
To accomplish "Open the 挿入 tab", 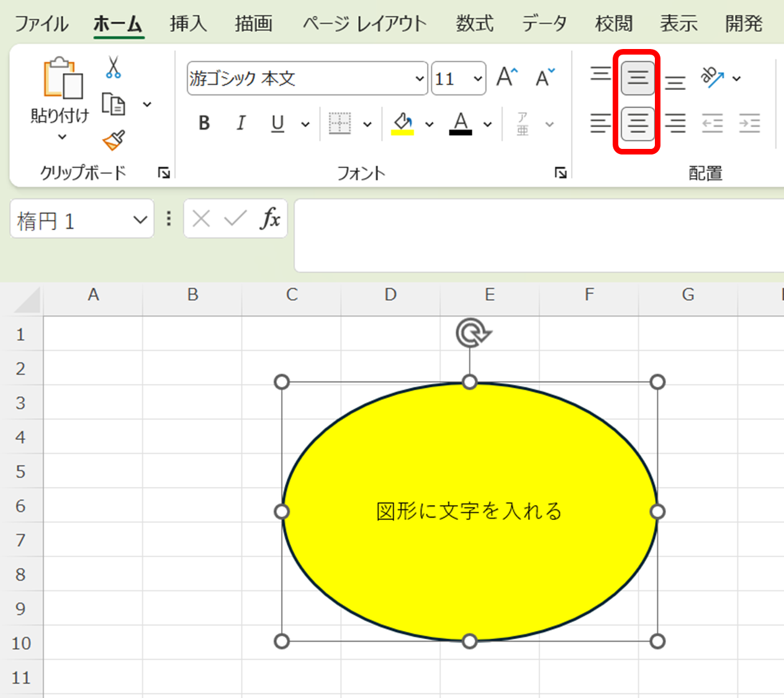I will [188, 24].
